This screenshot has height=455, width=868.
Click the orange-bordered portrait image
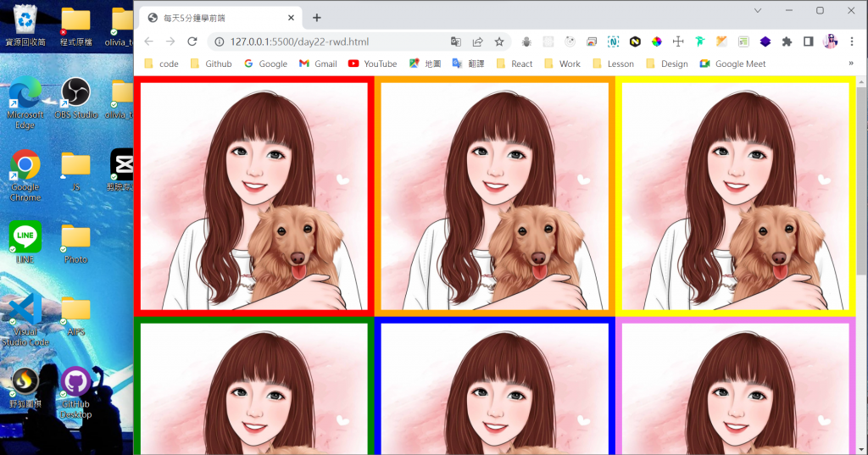(495, 197)
